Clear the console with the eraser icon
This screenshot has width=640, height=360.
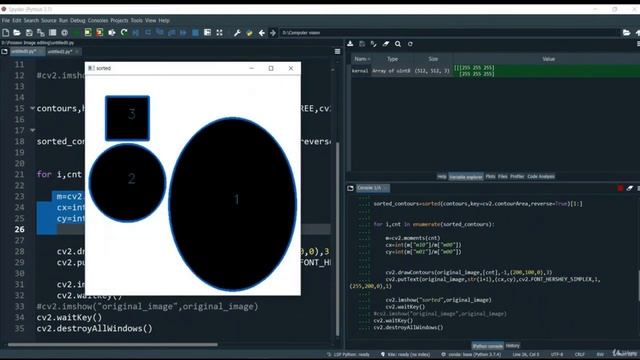point(630,188)
